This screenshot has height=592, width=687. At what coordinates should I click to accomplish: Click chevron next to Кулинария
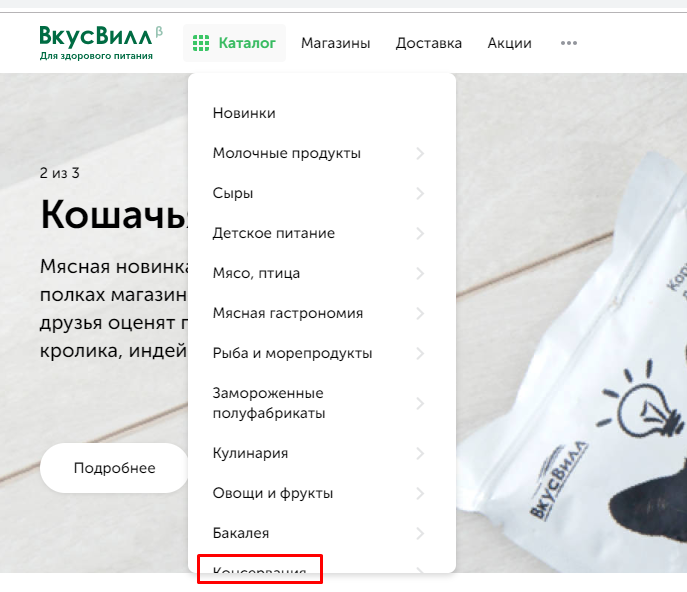(420, 453)
